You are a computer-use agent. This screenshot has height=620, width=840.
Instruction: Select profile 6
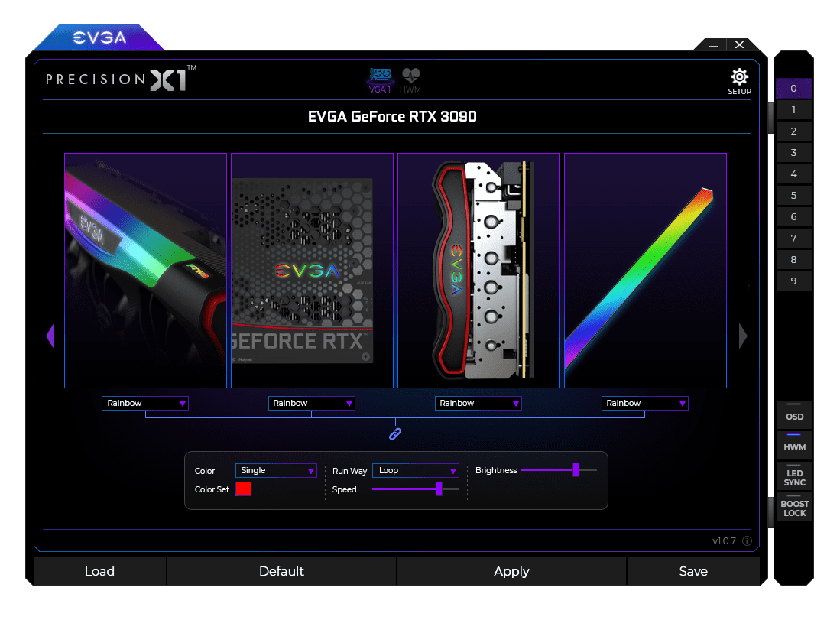793,217
